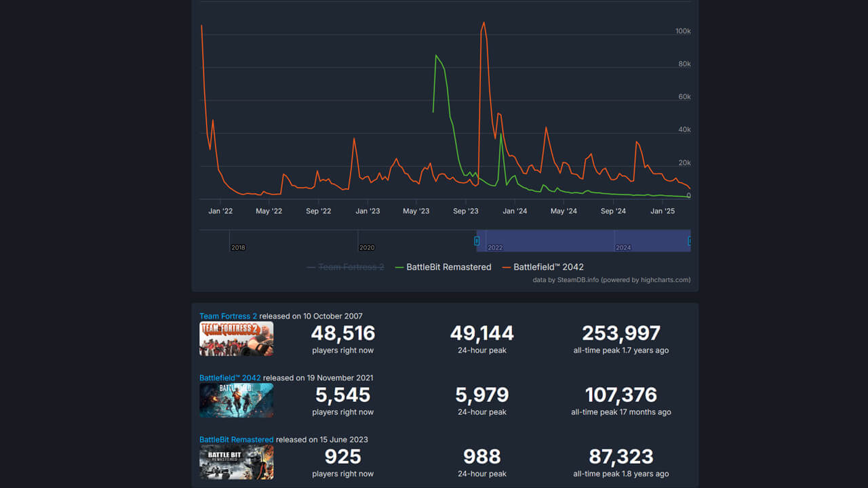Click the 2018 marker in navigator timeline
The image size is (868, 488).
coord(238,247)
